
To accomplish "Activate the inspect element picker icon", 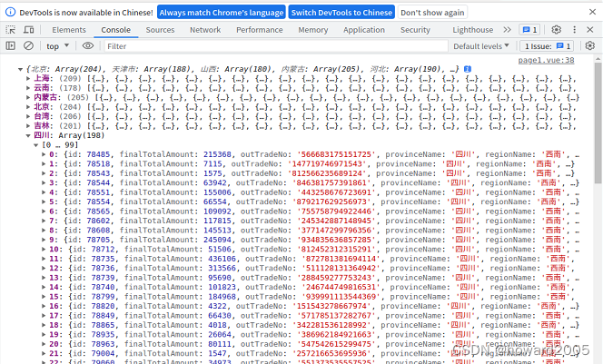I will (10, 30).
